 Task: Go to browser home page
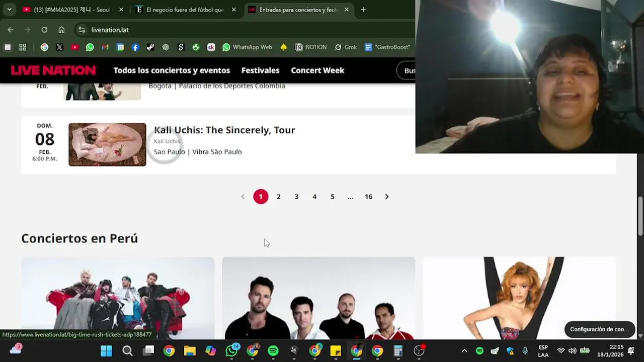click(x=61, y=30)
